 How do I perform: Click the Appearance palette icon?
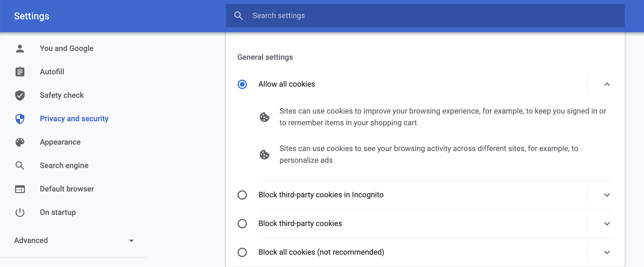pyautogui.click(x=20, y=142)
